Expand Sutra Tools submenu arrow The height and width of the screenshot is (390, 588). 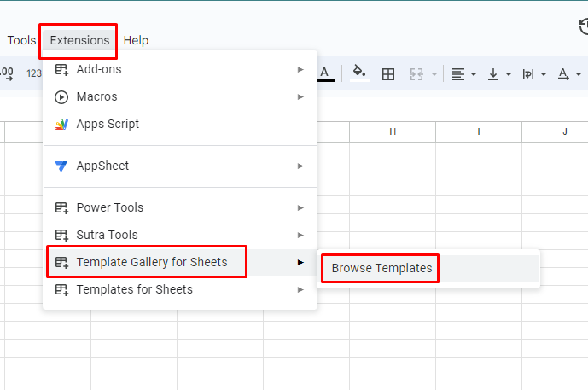tap(300, 235)
